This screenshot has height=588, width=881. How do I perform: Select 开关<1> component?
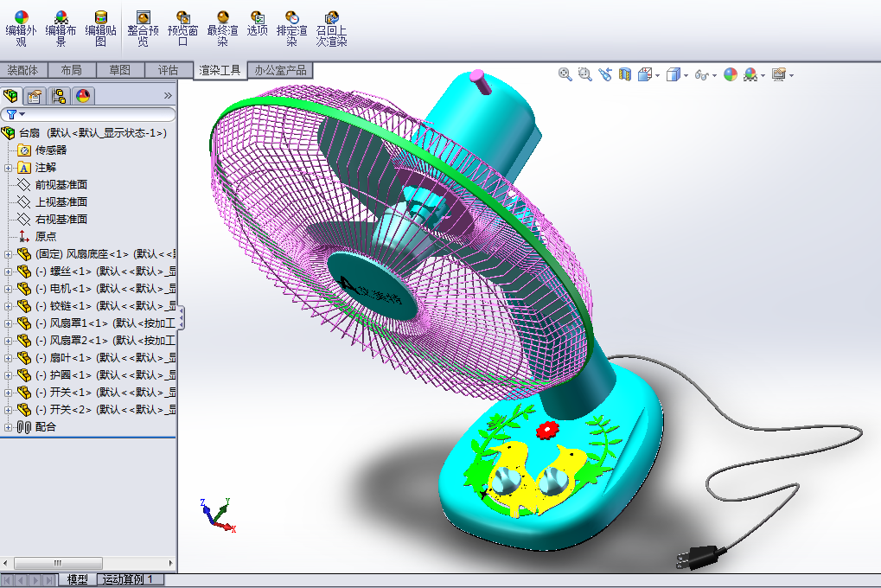point(97,393)
